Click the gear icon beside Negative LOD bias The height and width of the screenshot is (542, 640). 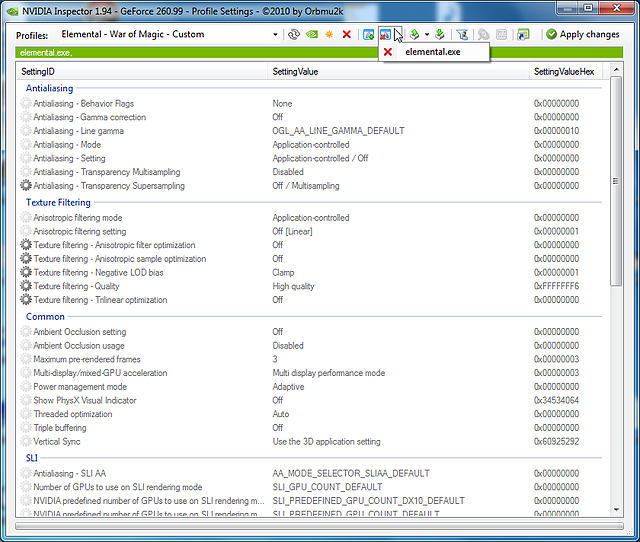pos(26,272)
